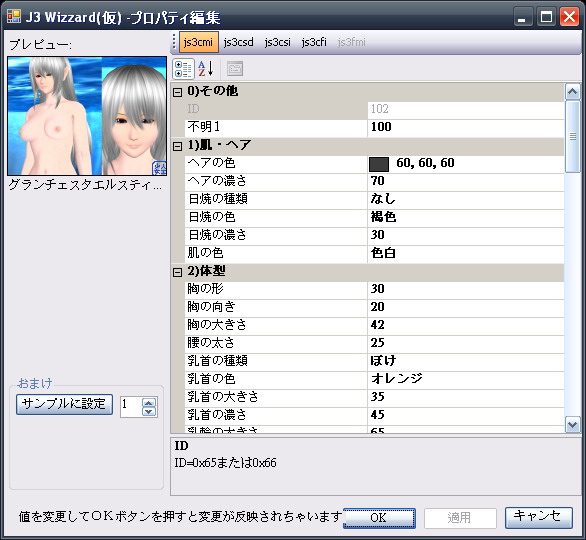The width and height of the screenshot is (586, 540).
Task: Select the 肌の色 value 色白
Action: (466, 254)
